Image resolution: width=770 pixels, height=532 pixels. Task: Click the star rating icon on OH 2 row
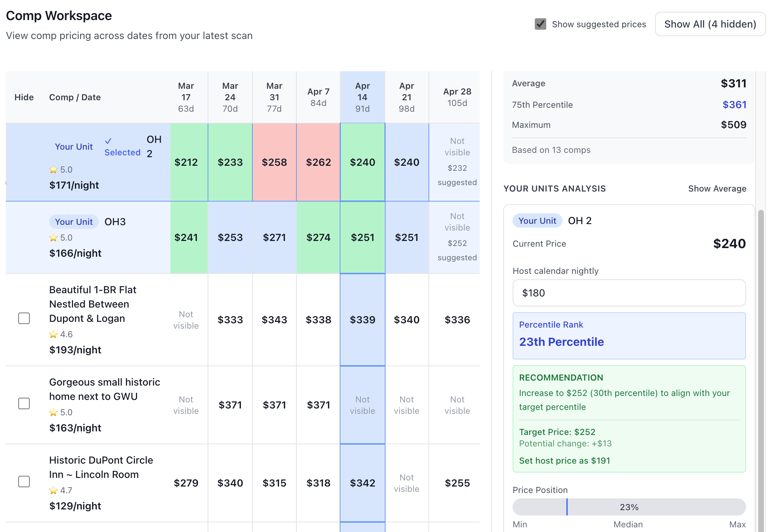pos(53,170)
